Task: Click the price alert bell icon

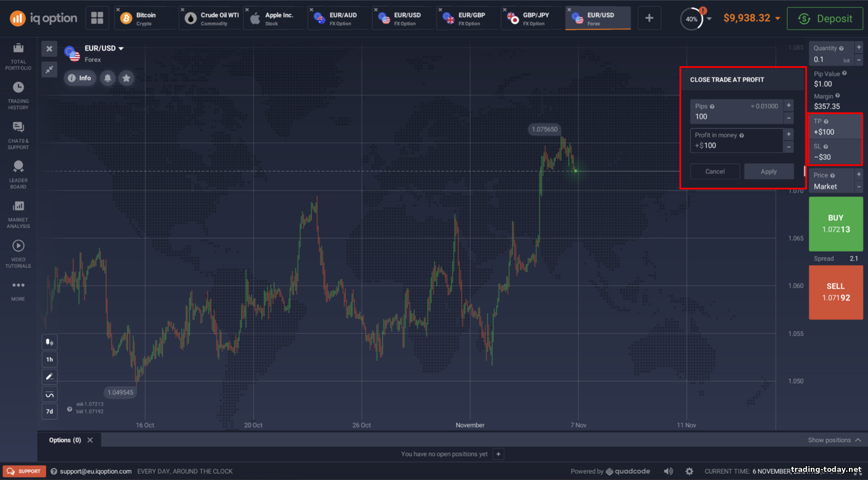Action: tap(108, 78)
